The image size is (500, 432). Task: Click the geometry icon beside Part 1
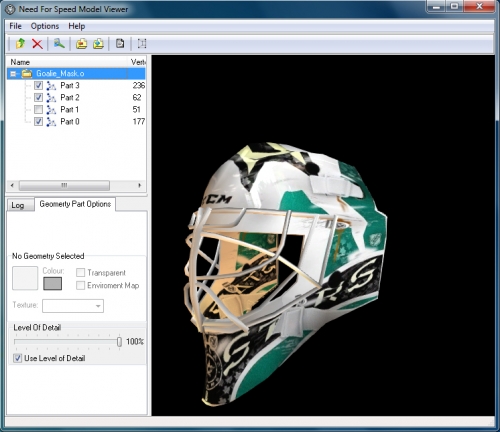point(51,110)
